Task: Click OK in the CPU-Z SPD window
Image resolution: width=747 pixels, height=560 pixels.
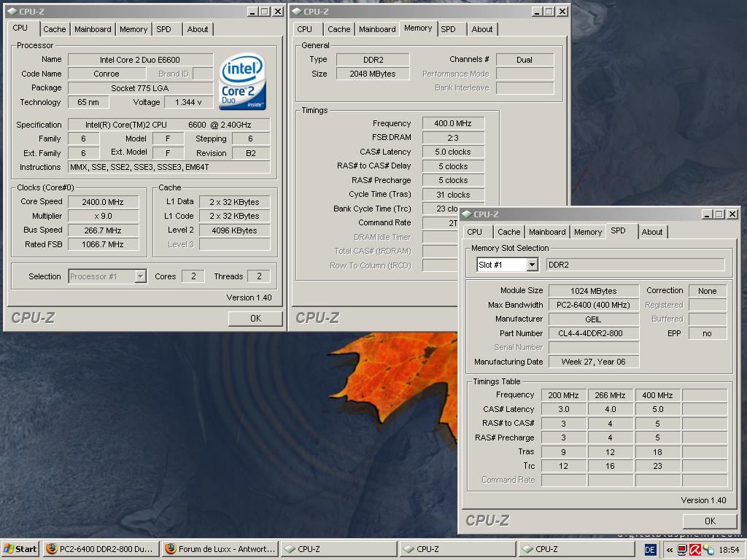Action: 710,521
